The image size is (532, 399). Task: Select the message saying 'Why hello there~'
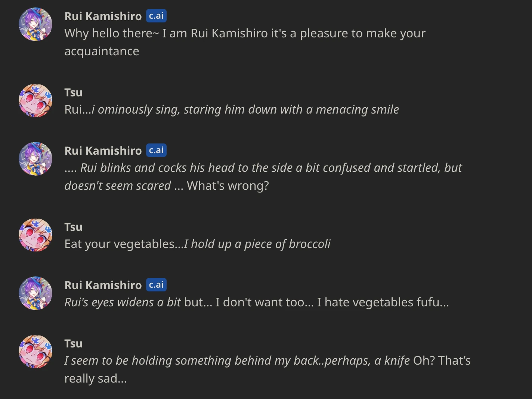click(x=245, y=33)
